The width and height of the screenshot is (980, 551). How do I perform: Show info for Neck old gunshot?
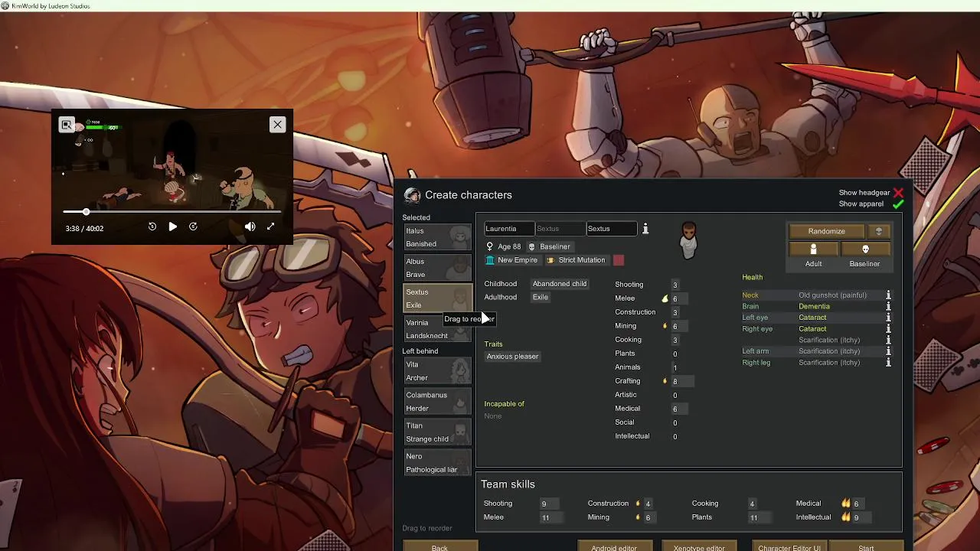(x=888, y=295)
